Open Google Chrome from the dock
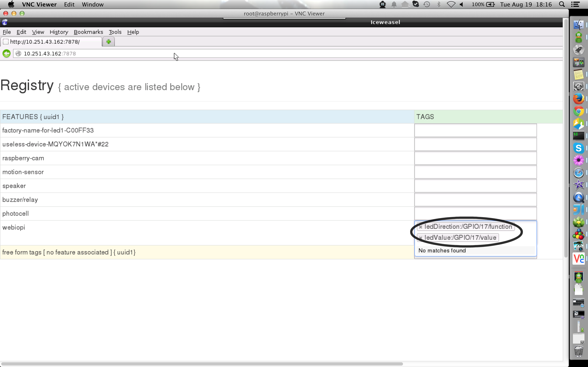588x367 pixels. point(579,111)
